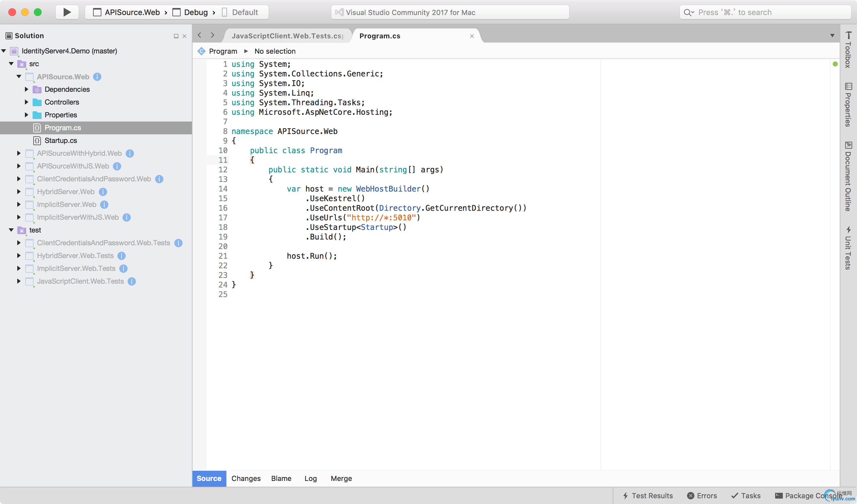Click info icon next to ClientCredentialsAndPassword.Web.Tests
Screen dimensions: 857x504
coord(178,243)
